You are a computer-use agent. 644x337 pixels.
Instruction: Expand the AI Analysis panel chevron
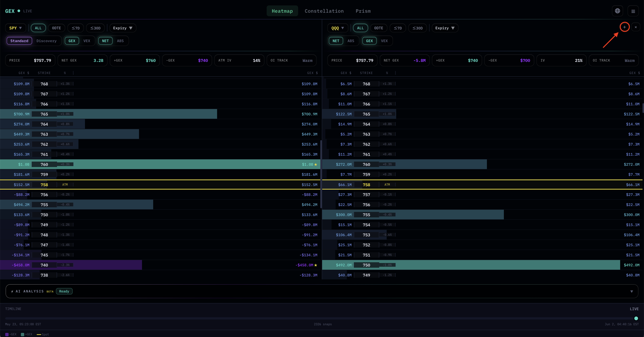(632, 291)
